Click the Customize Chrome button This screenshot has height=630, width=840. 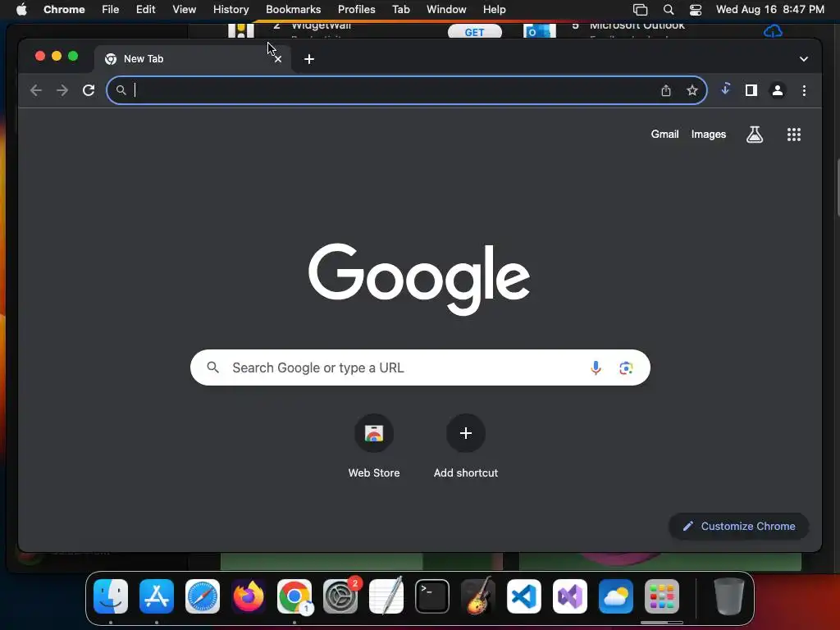click(739, 526)
